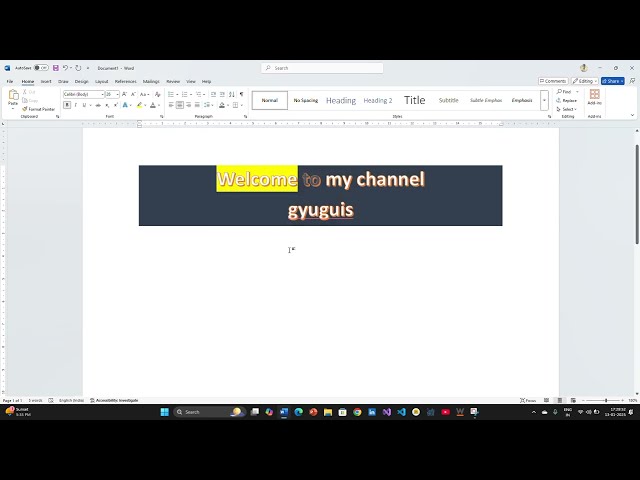This screenshot has width=640, height=480.
Task: Open the Change Case dropdown
Action: [144, 94]
